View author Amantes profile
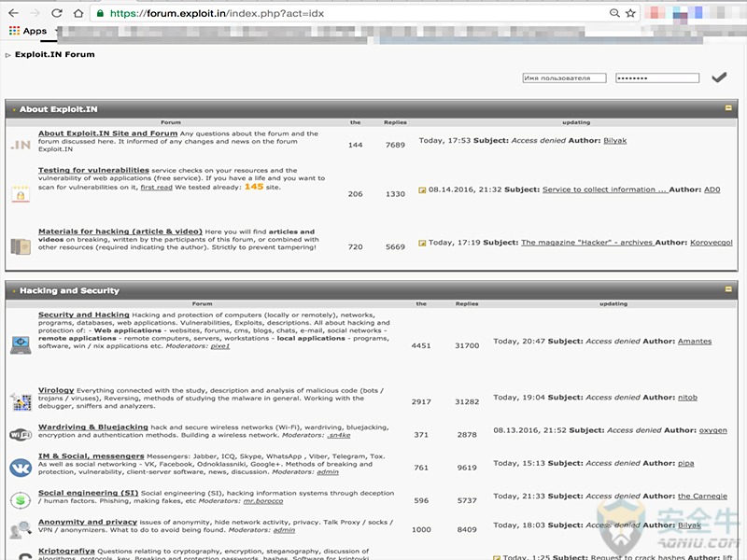 coord(695,341)
